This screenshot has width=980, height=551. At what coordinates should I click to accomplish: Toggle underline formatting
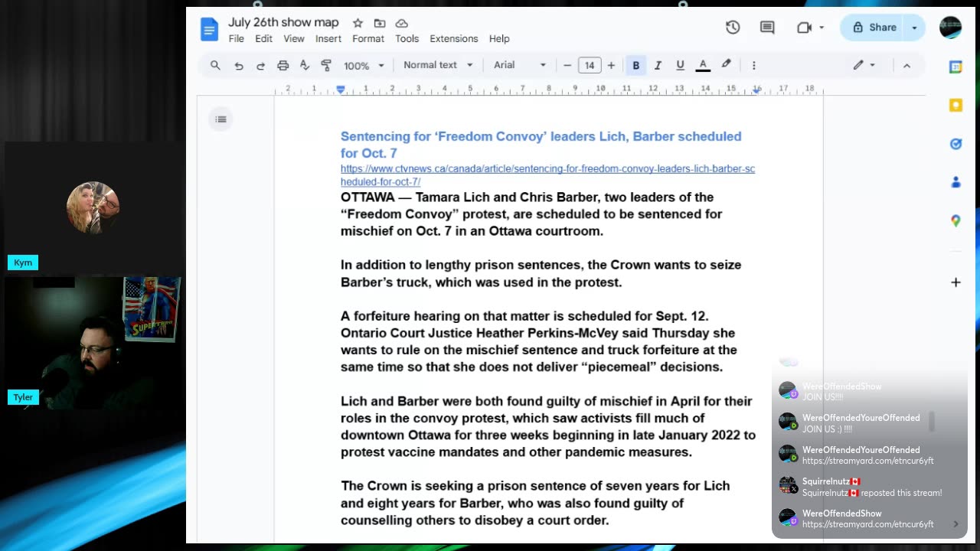click(x=680, y=65)
